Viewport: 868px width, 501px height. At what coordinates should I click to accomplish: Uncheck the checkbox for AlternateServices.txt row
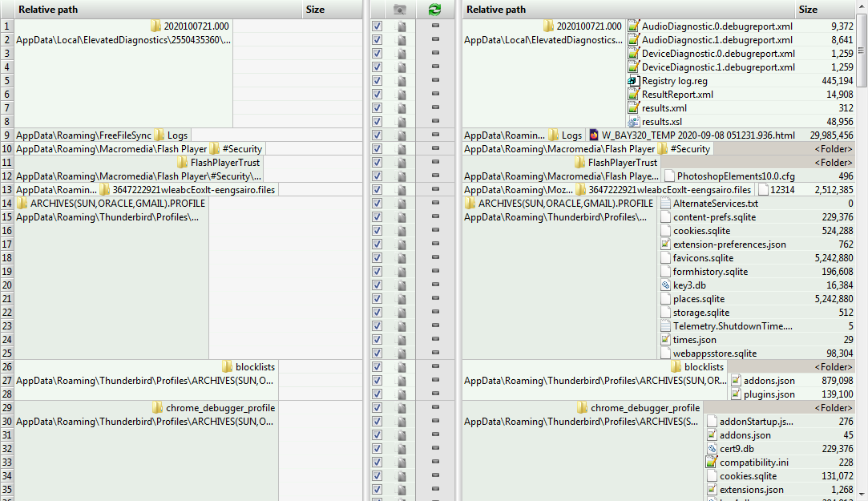point(377,203)
